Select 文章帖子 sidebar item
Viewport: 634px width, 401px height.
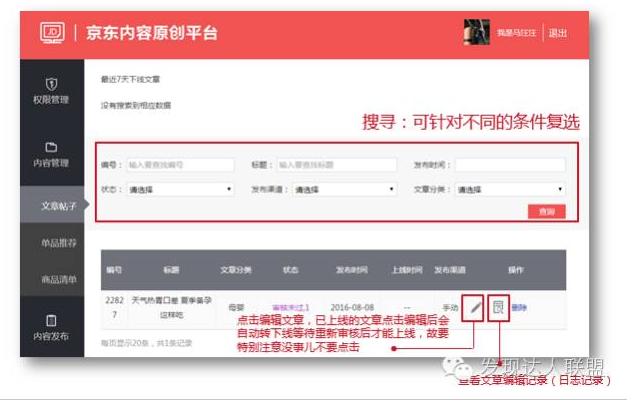52,205
